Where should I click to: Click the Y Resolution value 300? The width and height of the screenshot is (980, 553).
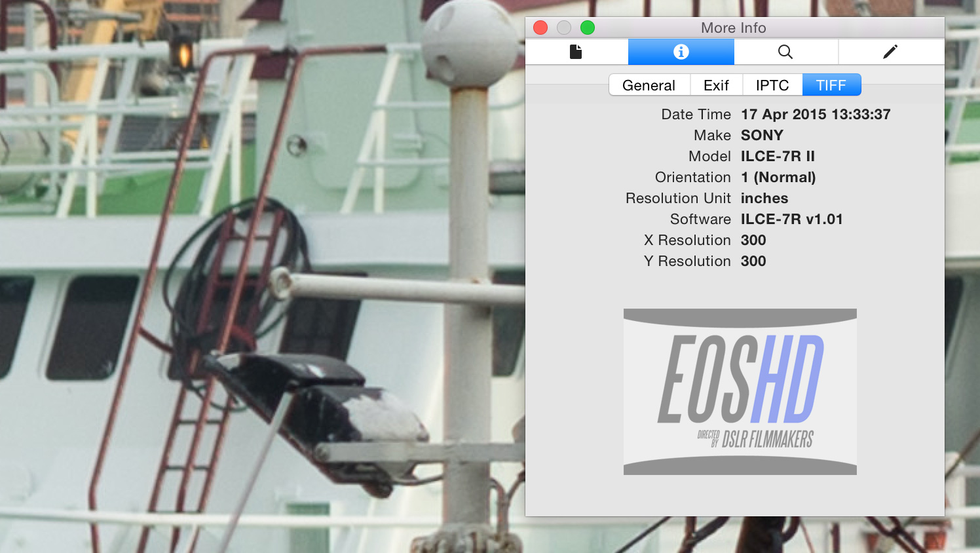[x=753, y=261]
